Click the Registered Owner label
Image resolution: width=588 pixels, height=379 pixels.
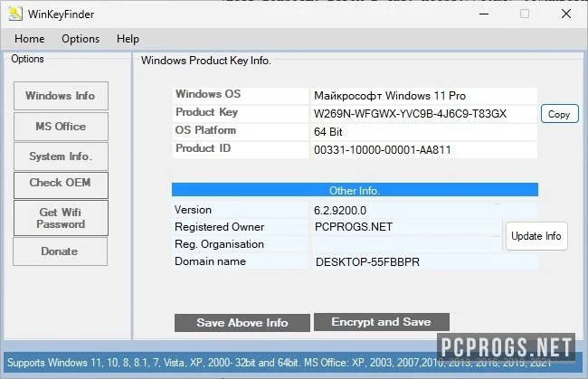point(220,227)
